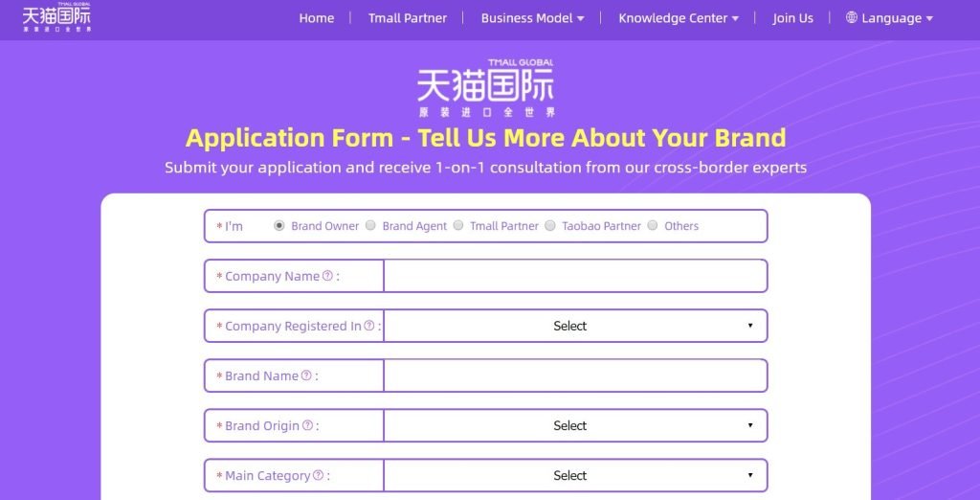980x500 pixels.
Task: Click the large Tmall Global center logo
Action: coord(485,87)
